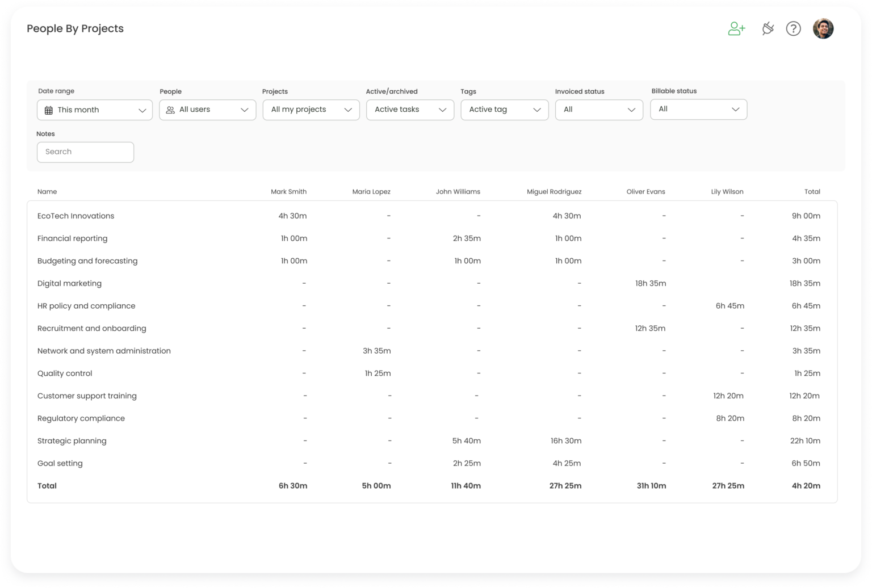The width and height of the screenshot is (872, 588).
Task: Expand the Billable status dropdown
Action: (698, 110)
